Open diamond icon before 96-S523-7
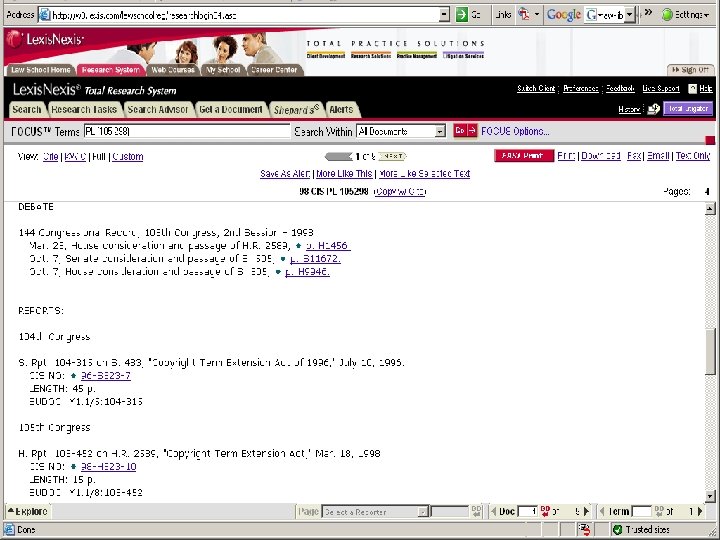The height and width of the screenshot is (540, 720). coord(73,376)
